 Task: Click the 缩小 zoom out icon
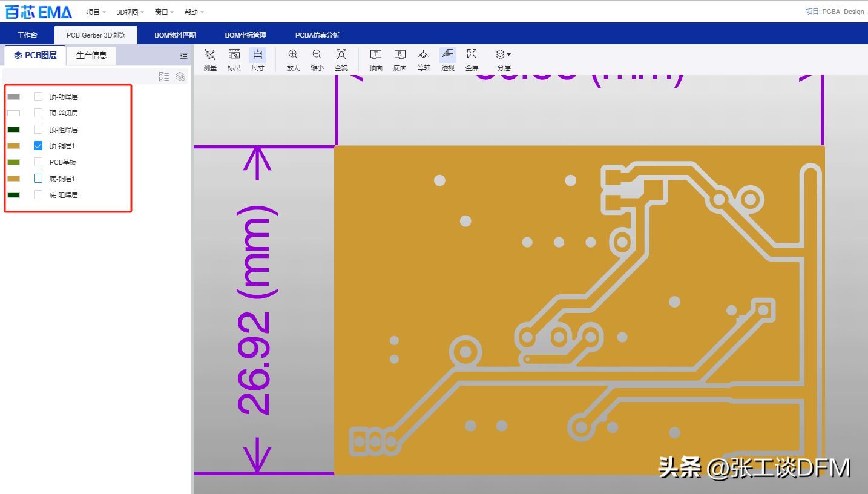click(x=317, y=59)
